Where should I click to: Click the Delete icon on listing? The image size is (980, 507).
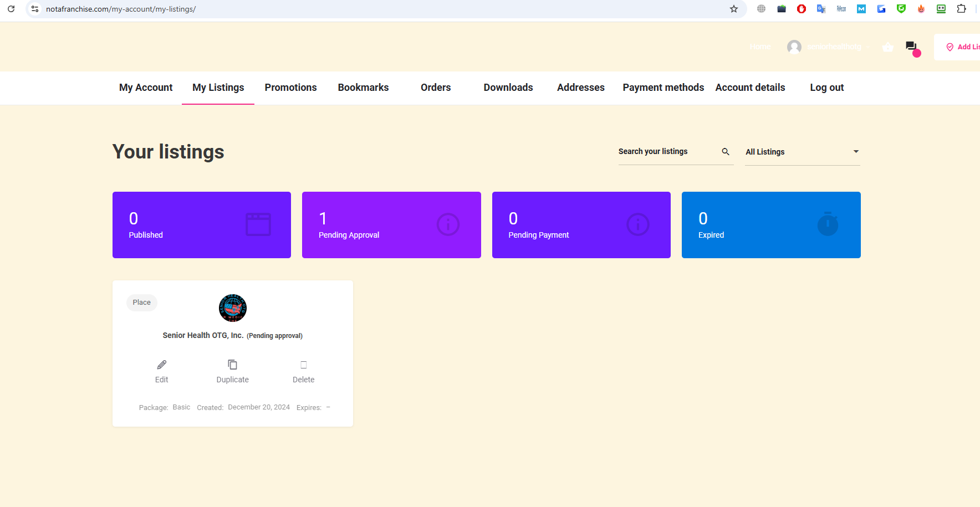point(304,365)
